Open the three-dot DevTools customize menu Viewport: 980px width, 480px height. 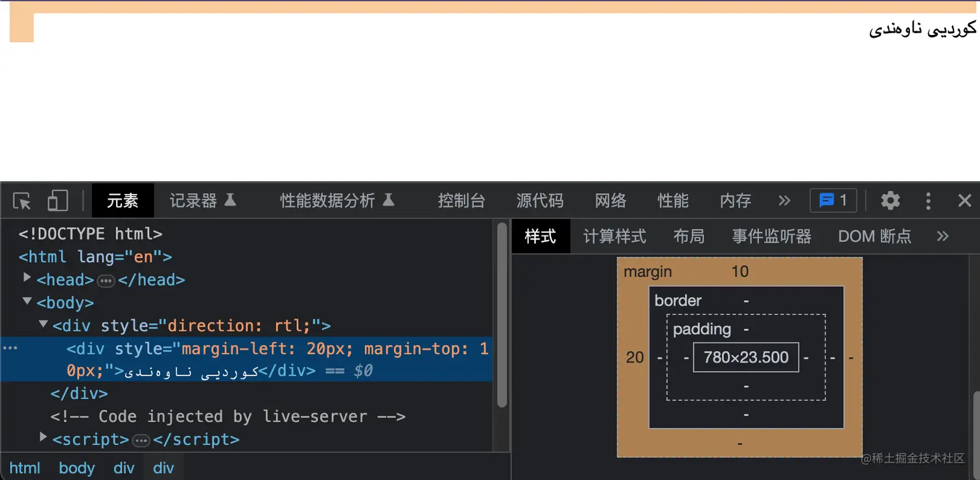[928, 200]
